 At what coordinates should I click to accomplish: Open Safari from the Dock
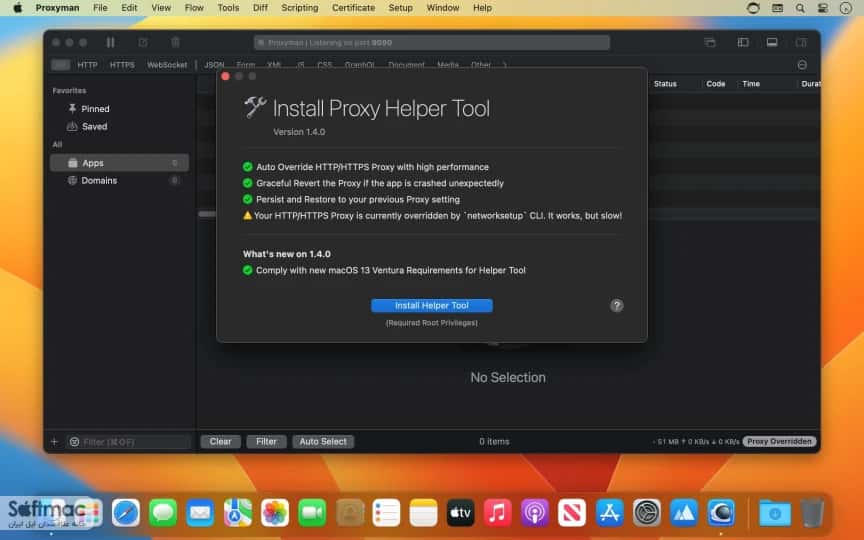click(x=126, y=513)
